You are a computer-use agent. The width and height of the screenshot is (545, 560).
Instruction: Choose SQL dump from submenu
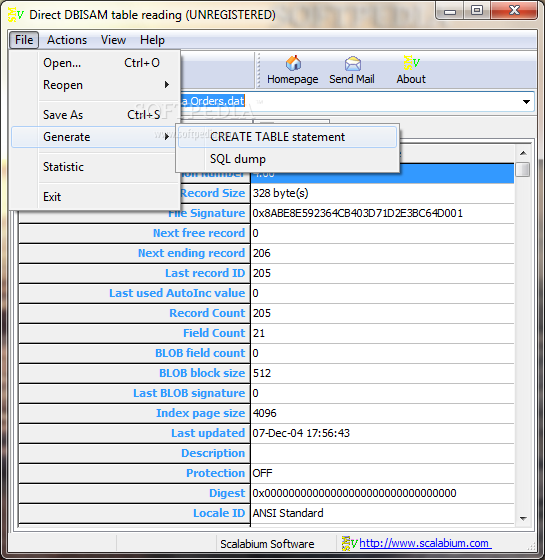tap(288, 159)
